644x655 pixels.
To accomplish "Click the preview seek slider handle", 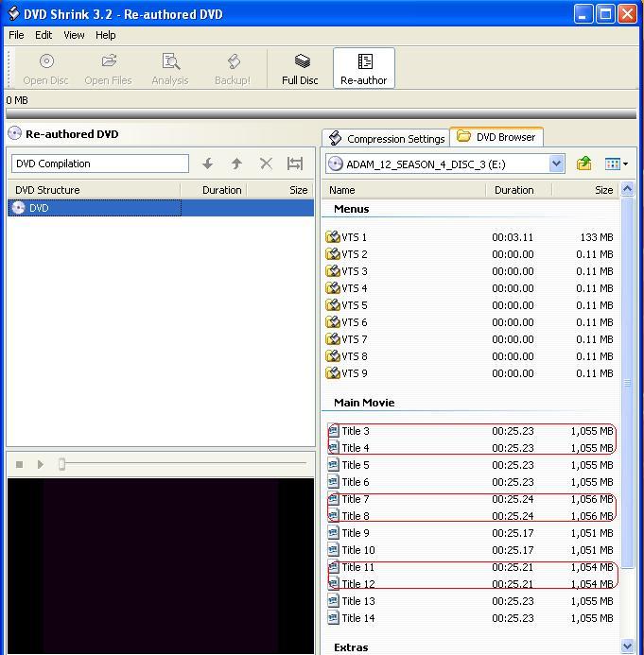I will (x=61, y=464).
